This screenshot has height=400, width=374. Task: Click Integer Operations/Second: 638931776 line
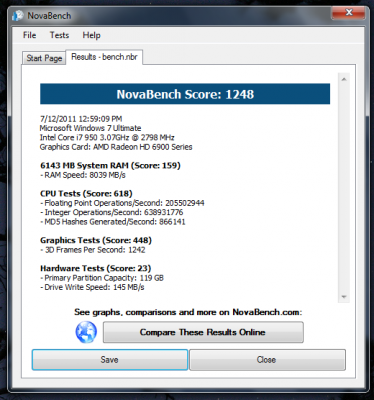112,212
